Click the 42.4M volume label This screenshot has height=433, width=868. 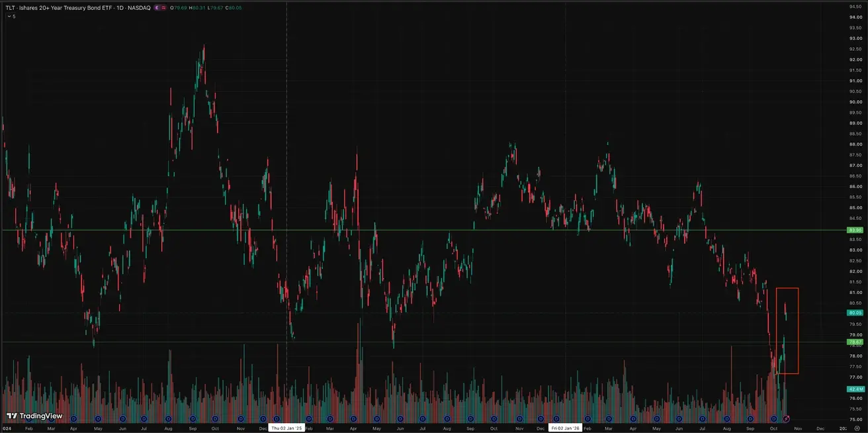[x=855, y=389]
